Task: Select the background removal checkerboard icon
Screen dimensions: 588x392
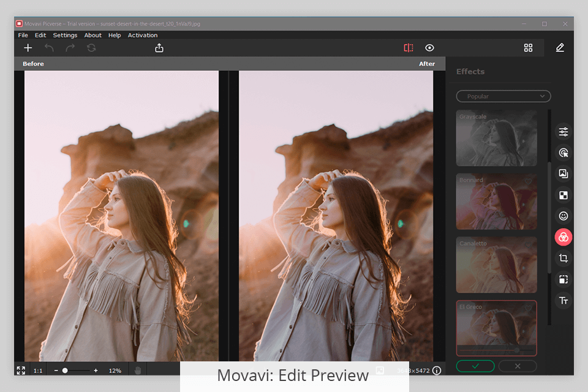Action: coord(563,195)
